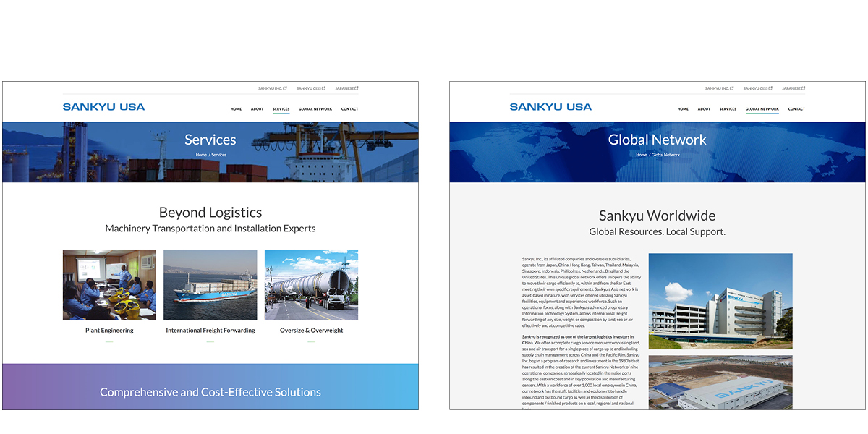The height and width of the screenshot is (434, 868).
Task: Open the International Freight Forwarding ship image
Action: pos(210,285)
